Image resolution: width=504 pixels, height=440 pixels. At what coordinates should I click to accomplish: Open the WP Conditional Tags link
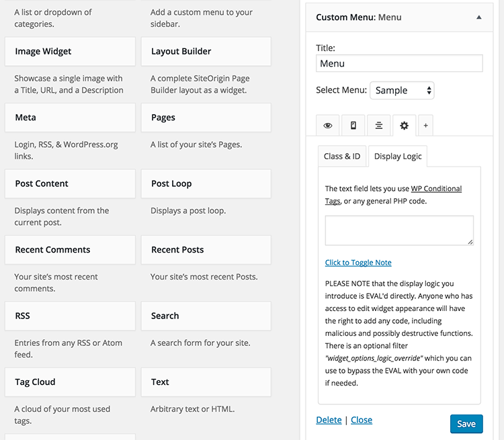(x=436, y=189)
